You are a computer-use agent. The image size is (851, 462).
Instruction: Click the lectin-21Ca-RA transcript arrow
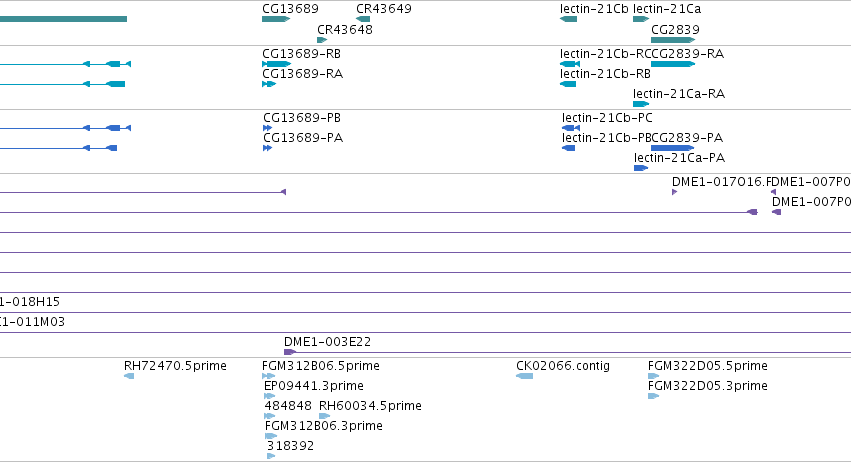641,104
